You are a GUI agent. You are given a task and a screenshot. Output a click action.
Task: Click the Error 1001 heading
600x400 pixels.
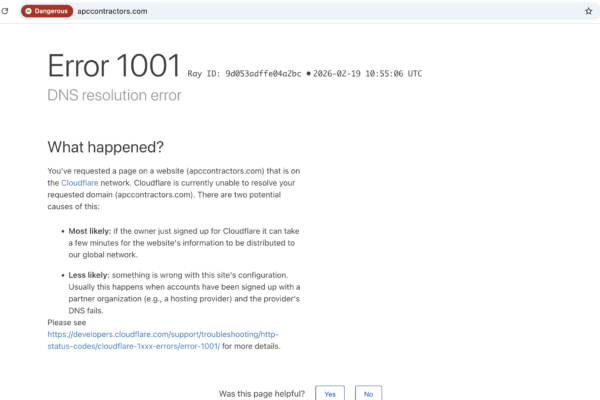pyautogui.click(x=114, y=67)
